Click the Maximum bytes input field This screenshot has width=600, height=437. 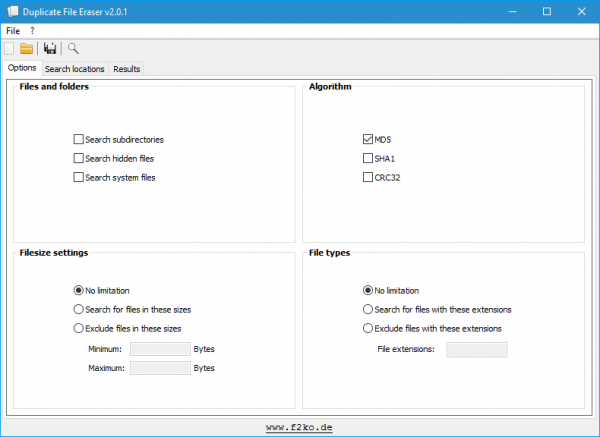pyautogui.click(x=160, y=368)
